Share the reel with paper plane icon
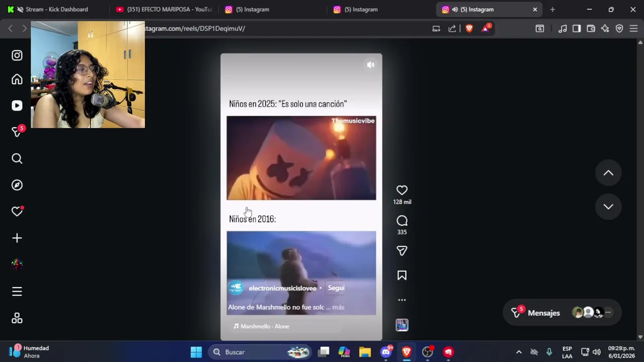Viewport: 644px width, 362px height. [x=401, y=251]
